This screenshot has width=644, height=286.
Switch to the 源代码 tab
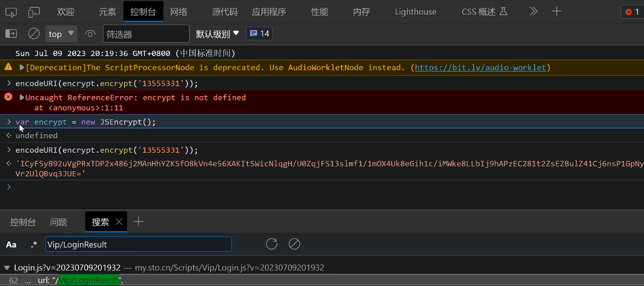click(x=225, y=12)
